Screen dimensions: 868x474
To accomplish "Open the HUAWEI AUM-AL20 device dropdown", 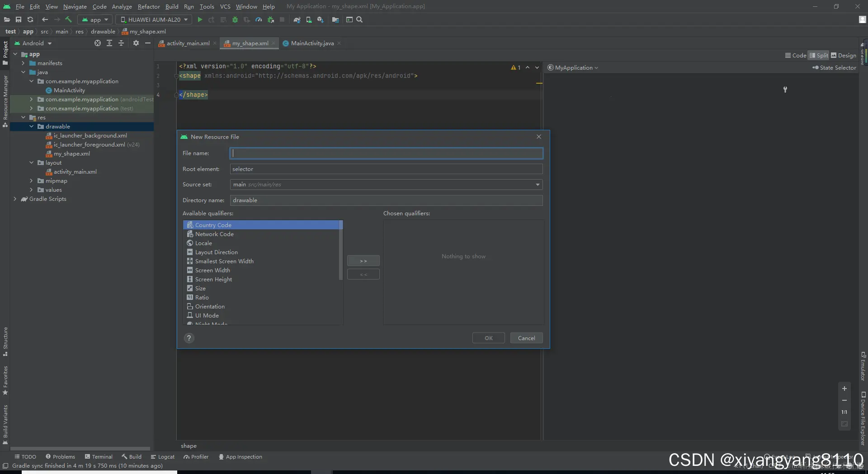I will [154, 19].
